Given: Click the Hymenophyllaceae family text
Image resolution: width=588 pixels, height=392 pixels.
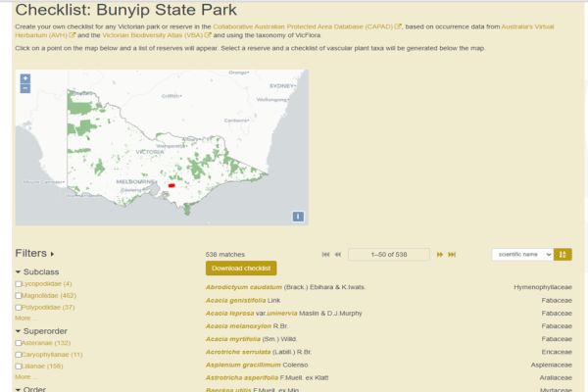Looking at the screenshot, I should [543, 287].
